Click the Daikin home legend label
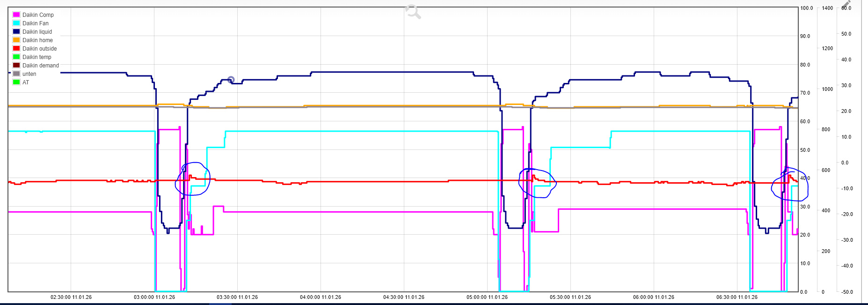The image size is (868, 305). point(37,40)
